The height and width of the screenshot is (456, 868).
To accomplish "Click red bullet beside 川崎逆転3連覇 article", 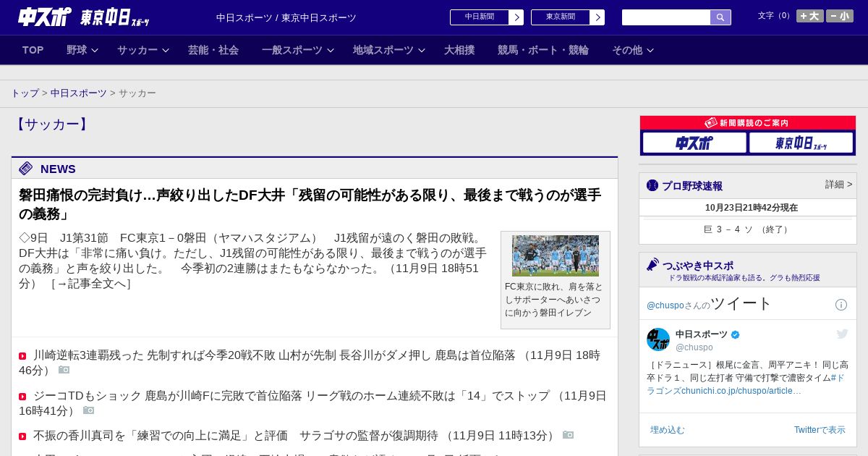I will [x=22, y=356].
